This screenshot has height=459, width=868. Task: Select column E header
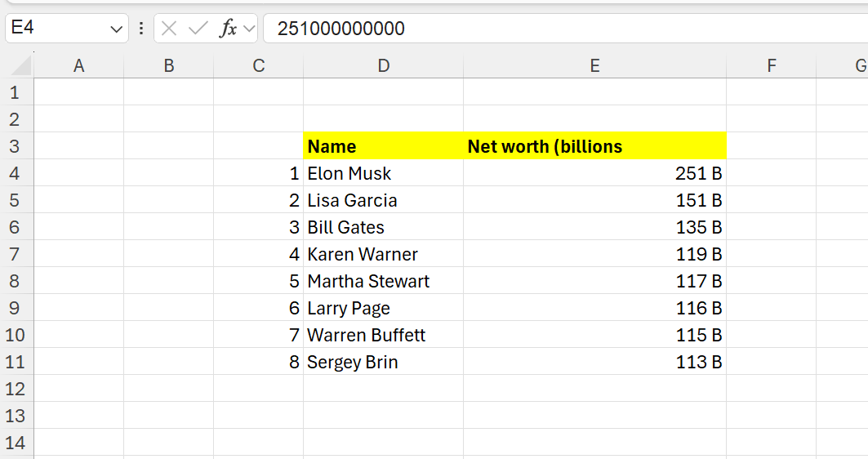[x=594, y=66]
